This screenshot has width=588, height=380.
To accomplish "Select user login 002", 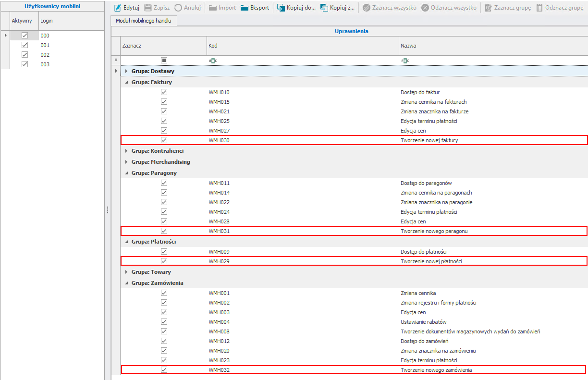I will point(45,55).
